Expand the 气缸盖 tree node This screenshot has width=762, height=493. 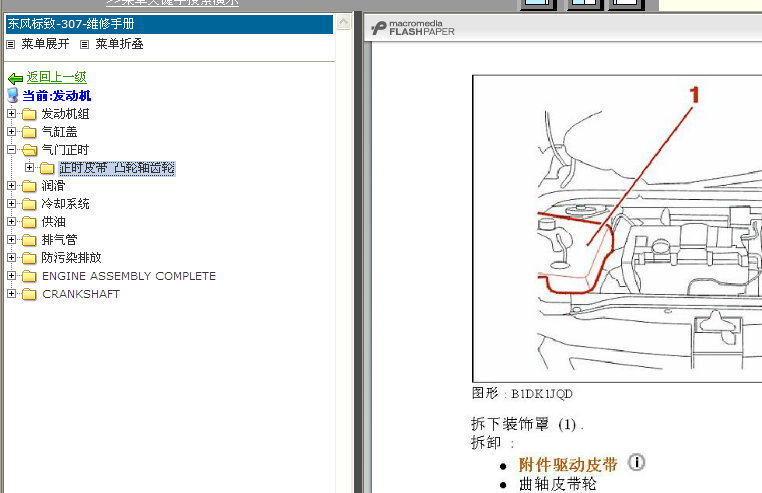pos(11,132)
